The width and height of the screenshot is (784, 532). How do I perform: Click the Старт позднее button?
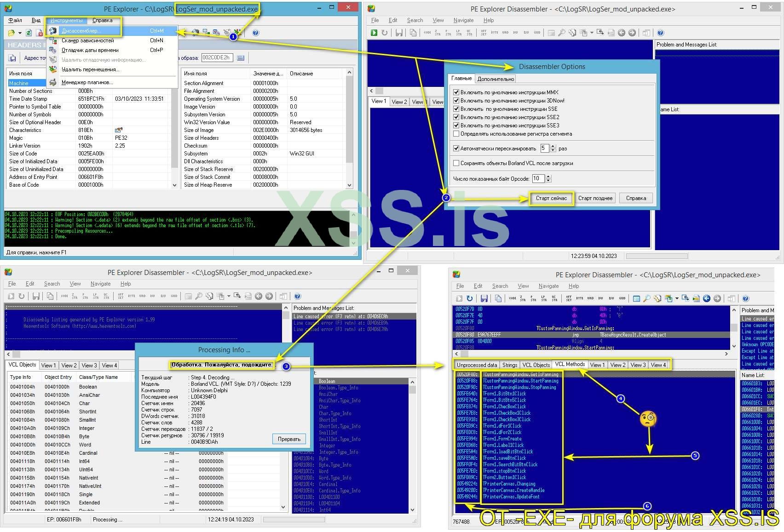pos(595,198)
